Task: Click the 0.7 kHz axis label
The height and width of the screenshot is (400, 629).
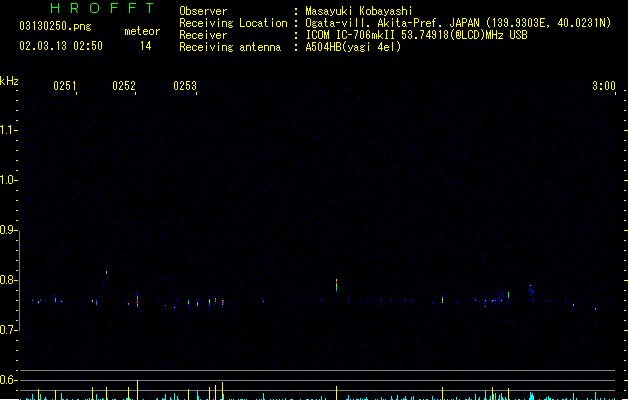Action: pos(8,330)
